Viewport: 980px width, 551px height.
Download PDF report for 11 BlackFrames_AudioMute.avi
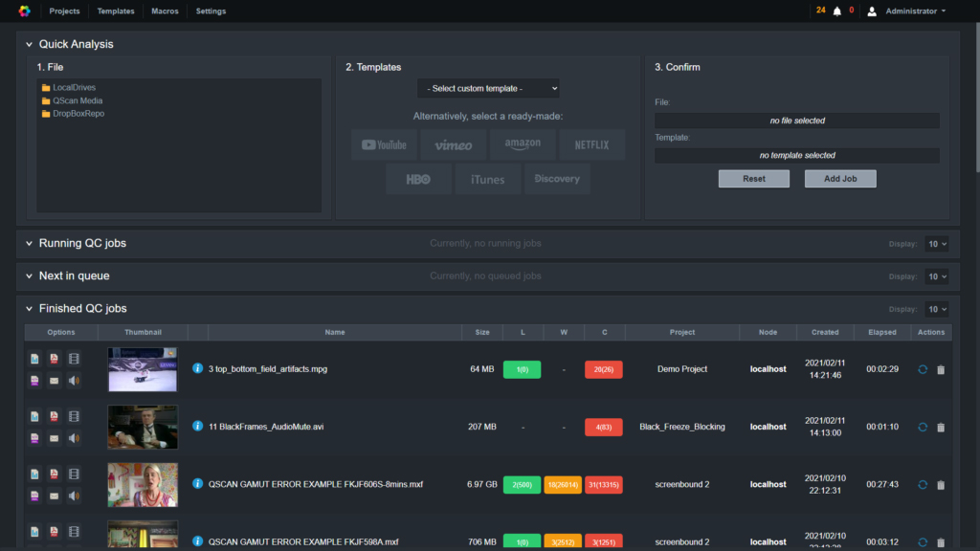click(55, 416)
